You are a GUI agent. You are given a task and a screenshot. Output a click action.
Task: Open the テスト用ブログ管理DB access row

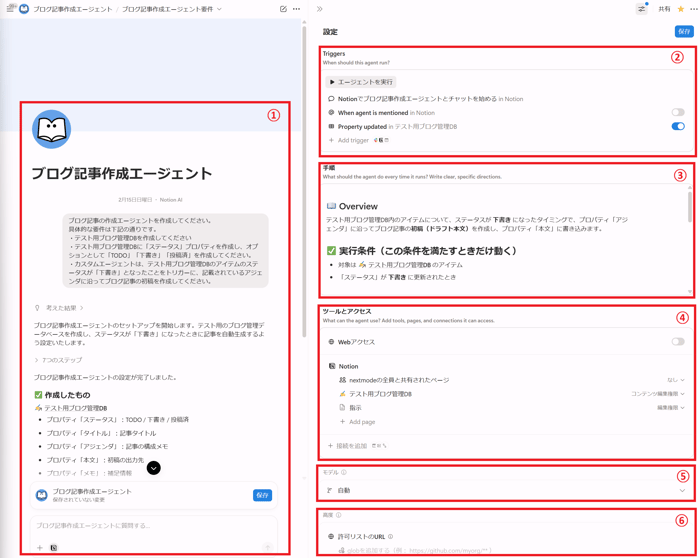[x=380, y=394]
